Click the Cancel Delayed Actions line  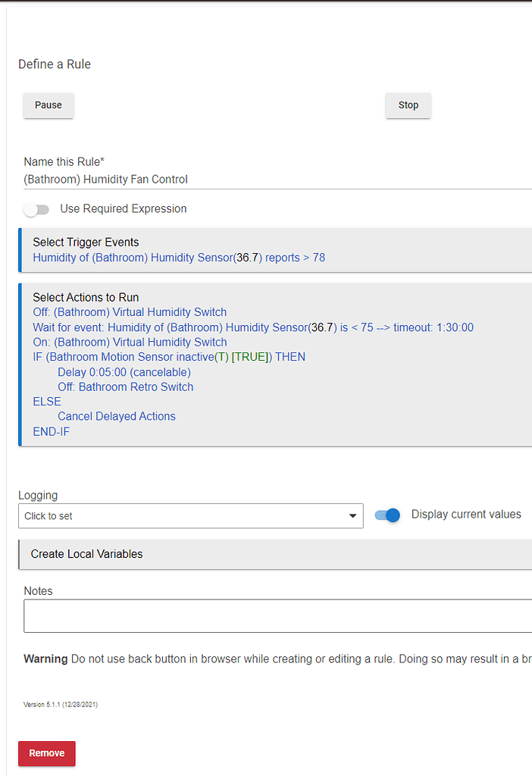116,416
